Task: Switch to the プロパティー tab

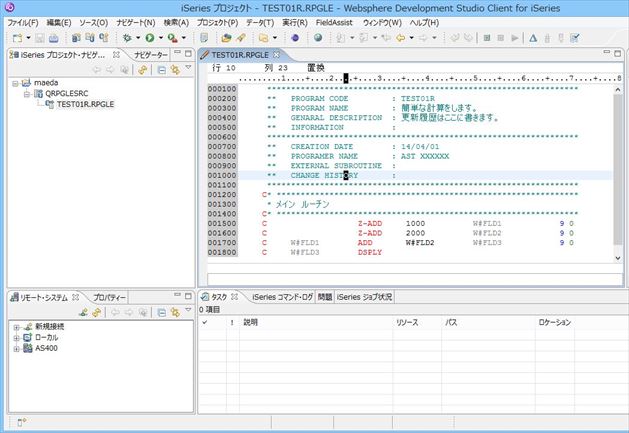Action: pyautogui.click(x=109, y=298)
